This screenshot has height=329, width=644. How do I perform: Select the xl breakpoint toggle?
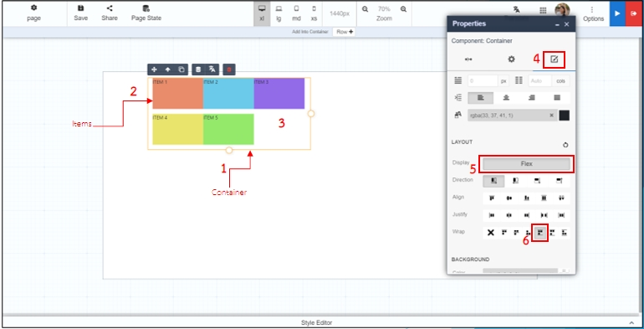pos(262,13)
